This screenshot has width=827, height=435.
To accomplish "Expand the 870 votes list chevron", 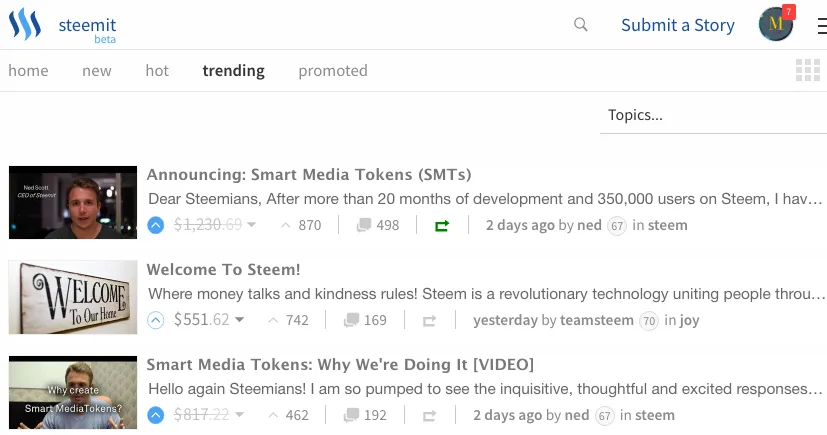I will pyautogui.click(x=285, y=226).
